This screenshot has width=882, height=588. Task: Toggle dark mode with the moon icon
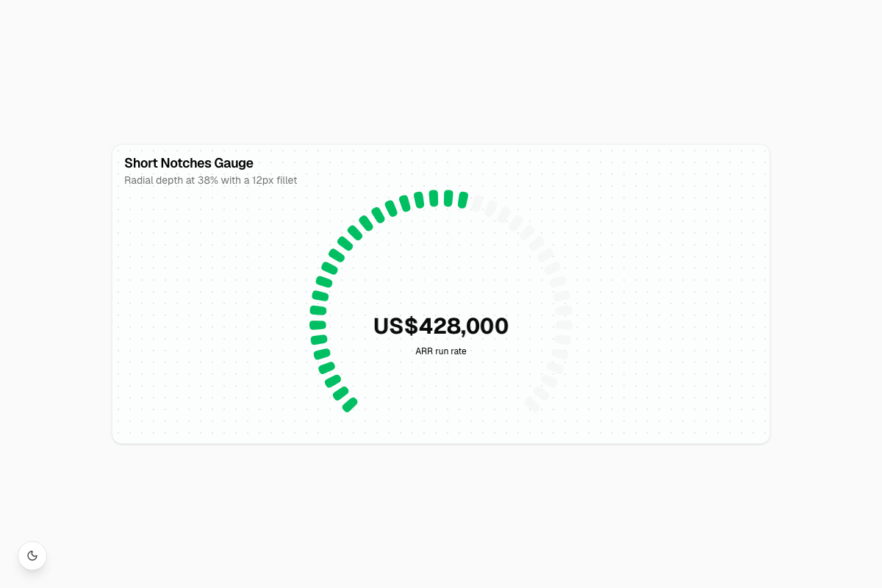32,556
